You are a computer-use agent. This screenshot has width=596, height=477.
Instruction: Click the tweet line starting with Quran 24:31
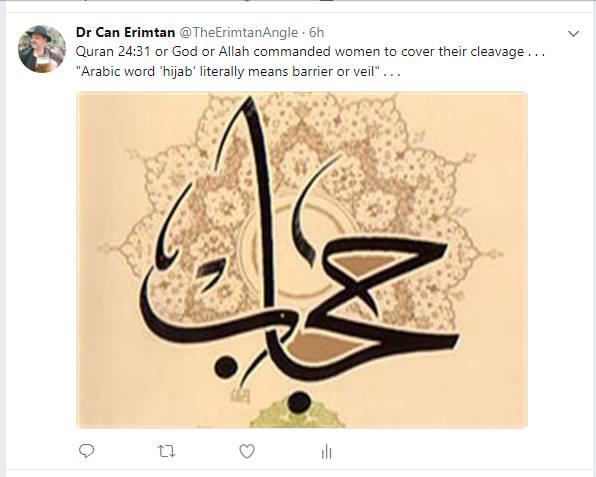(310, 51)
